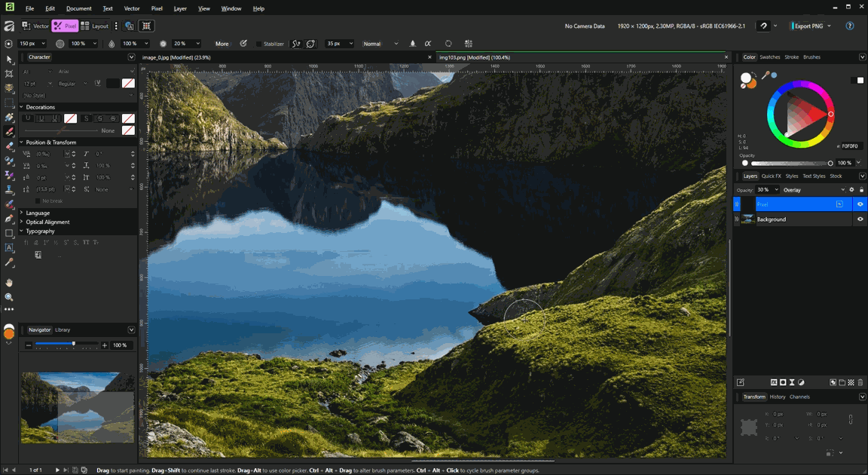The width and height of the screenshot is (868, 475).
Task: Click the Affinity home logo icon
Action: [x=9, y=26]
